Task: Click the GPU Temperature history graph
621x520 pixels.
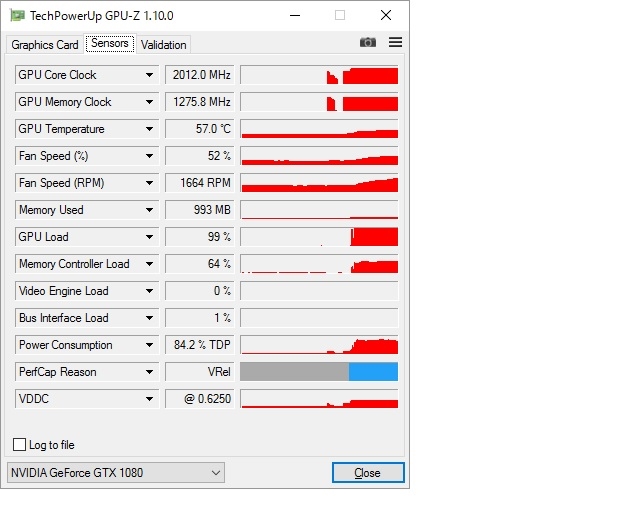Action: tap(319, 129)
